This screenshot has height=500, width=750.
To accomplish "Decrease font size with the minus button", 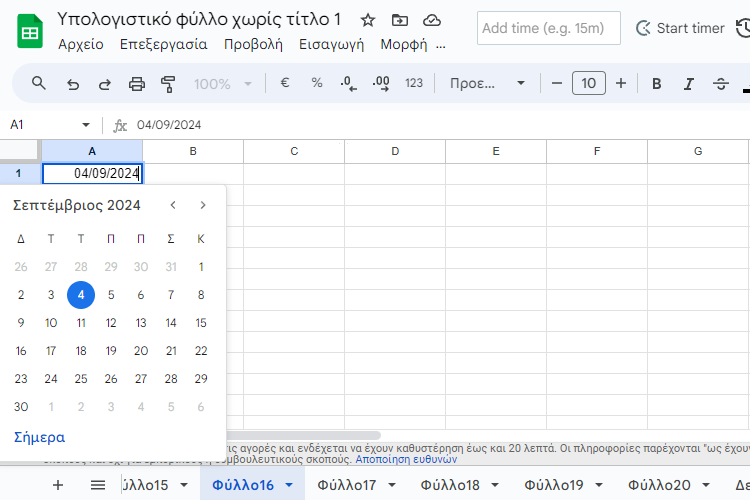I will (x=556, y=83).
